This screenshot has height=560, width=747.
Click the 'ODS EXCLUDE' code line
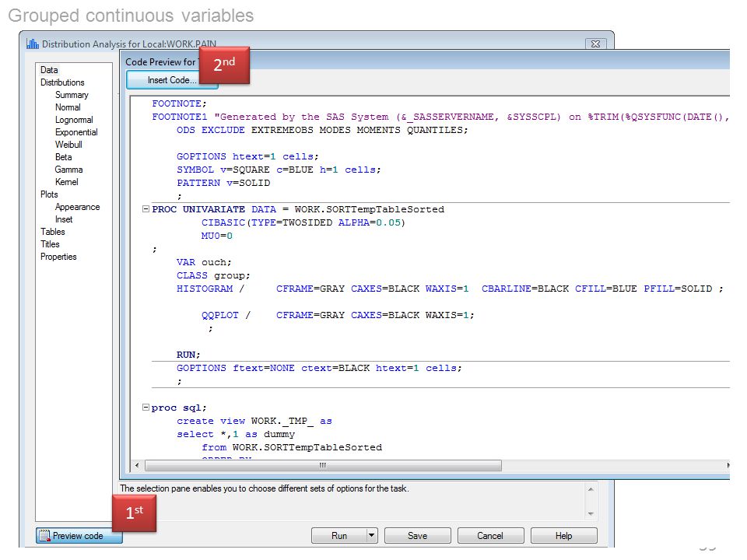coord(322,130)
